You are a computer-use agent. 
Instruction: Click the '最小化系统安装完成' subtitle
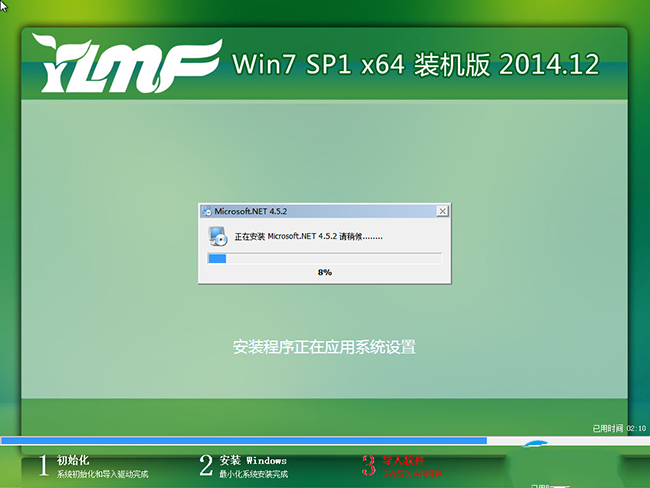pyautogui.click(x=253, y=473)
